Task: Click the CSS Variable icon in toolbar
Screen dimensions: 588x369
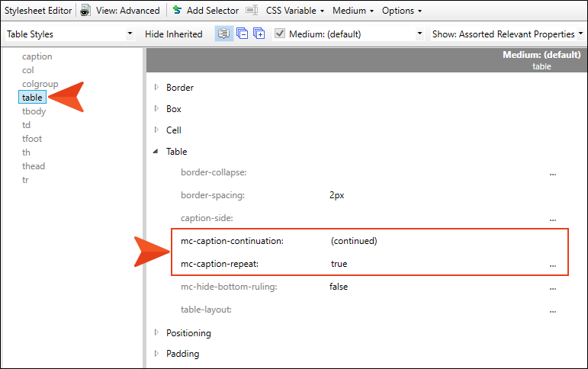Action: pyautogui.click(x=251, y=11)
